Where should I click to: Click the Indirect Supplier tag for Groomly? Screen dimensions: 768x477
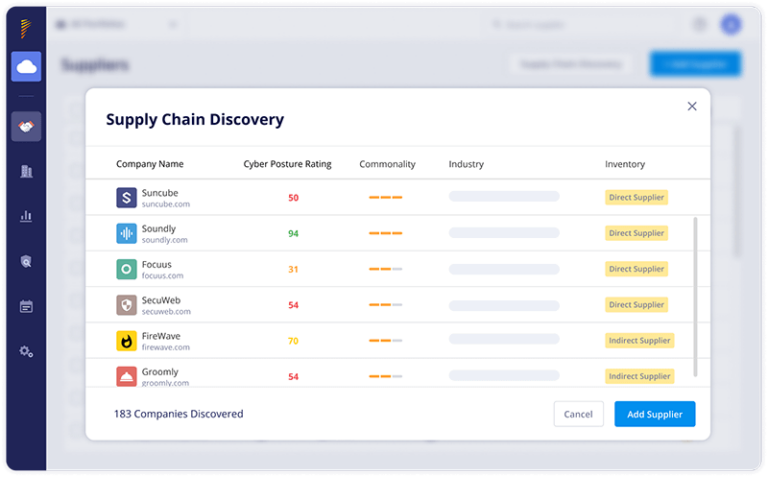639,376
